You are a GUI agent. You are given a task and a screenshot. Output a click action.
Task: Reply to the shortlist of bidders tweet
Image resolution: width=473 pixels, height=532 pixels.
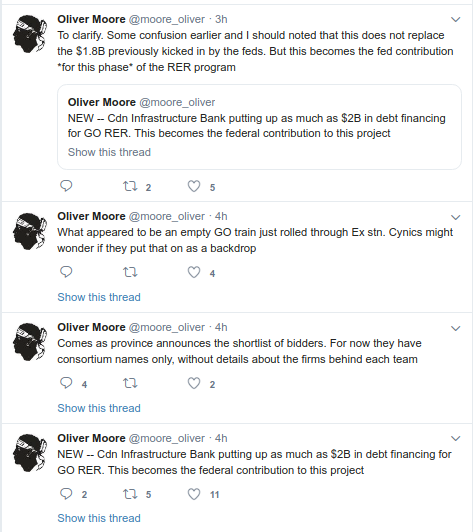pyautogui.click(x=66, y=383)
